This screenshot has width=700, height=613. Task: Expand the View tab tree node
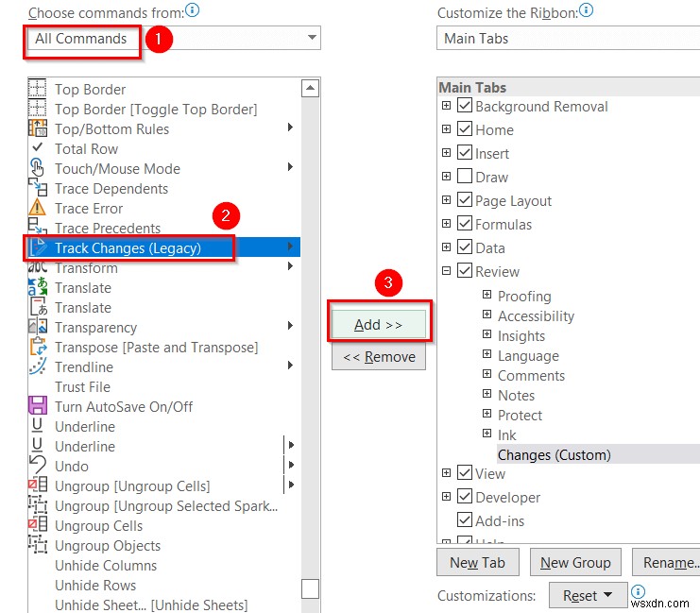click(446, 472)
